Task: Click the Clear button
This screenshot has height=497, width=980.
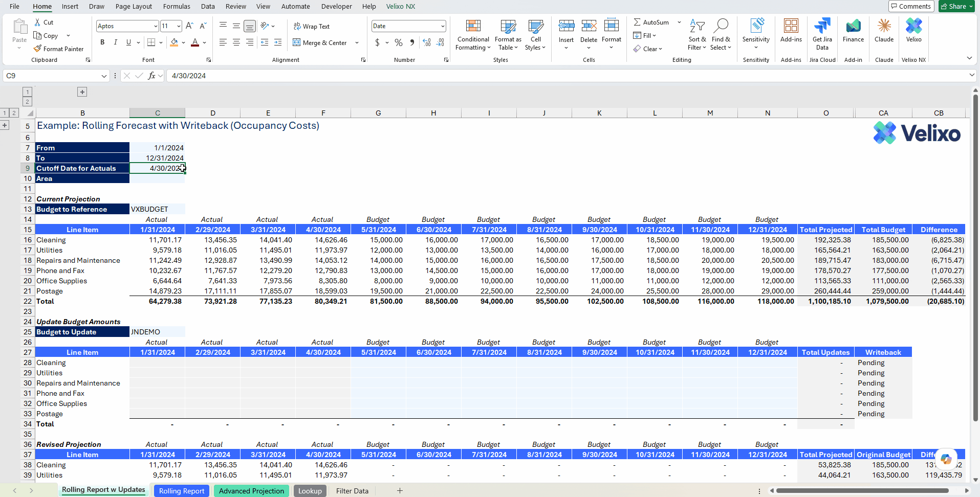Action: (x=648, y=49)
